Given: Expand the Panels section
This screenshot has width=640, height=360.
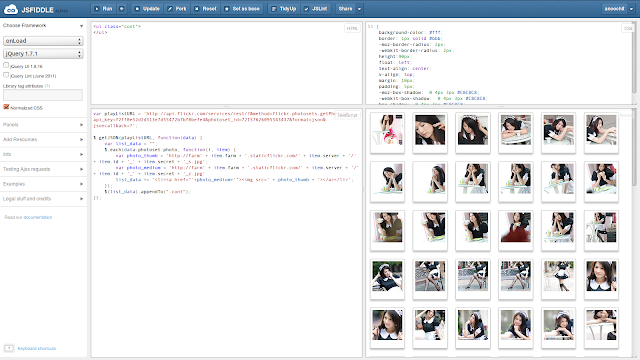Looking at the screenshot, I should (x=43, y=124).
